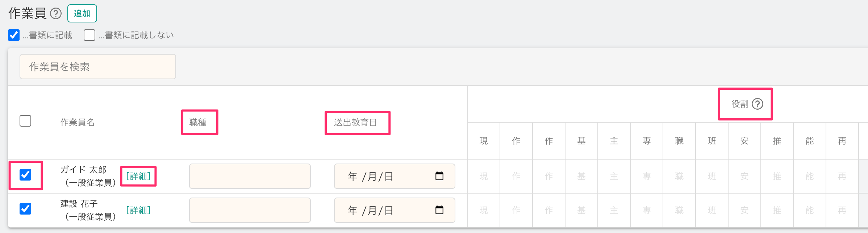868x233 pixels.
Task: Toggle the 安 role for ガイド 太郎
Action: (x=744, y=177)
